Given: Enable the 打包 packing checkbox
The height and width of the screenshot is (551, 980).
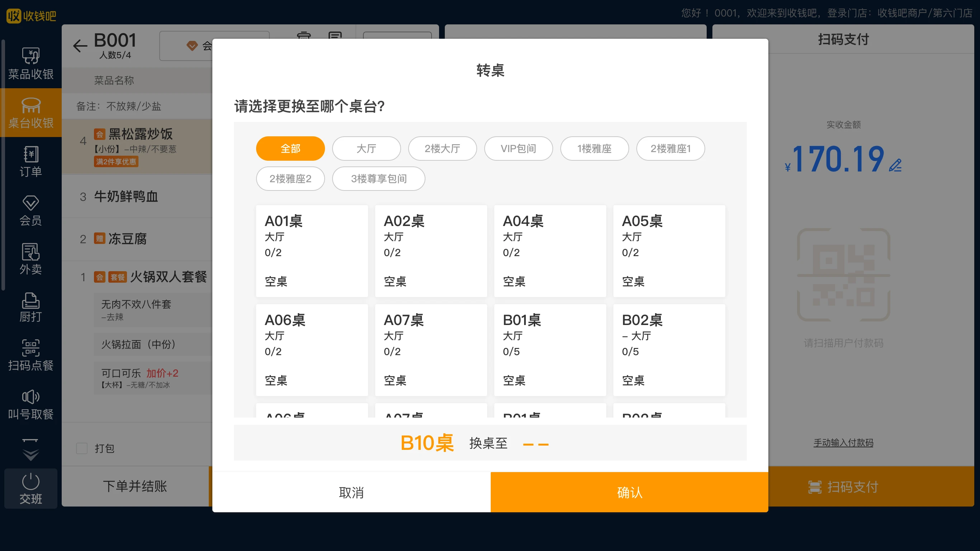Looking at the screenshot, I should click(x=82, y=449).
